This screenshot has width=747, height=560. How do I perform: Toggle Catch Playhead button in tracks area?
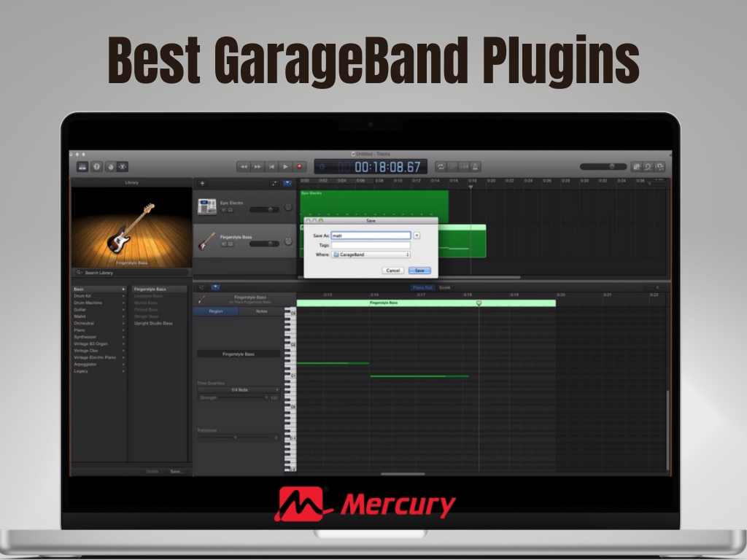coord(287,183)
